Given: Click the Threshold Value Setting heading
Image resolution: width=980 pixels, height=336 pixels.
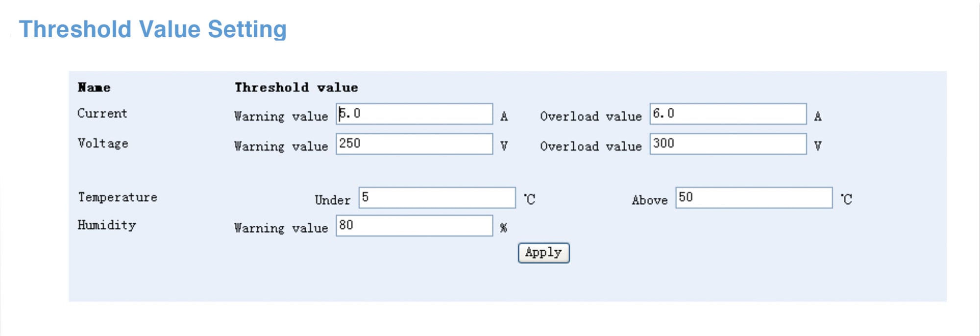Looking at the screenshot, I should (x=153, y=29).
